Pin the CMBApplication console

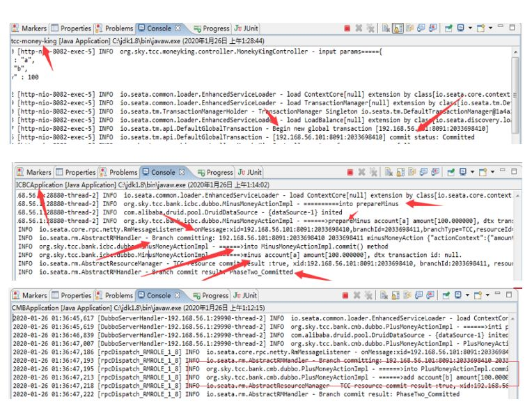(x=446, y=295)
